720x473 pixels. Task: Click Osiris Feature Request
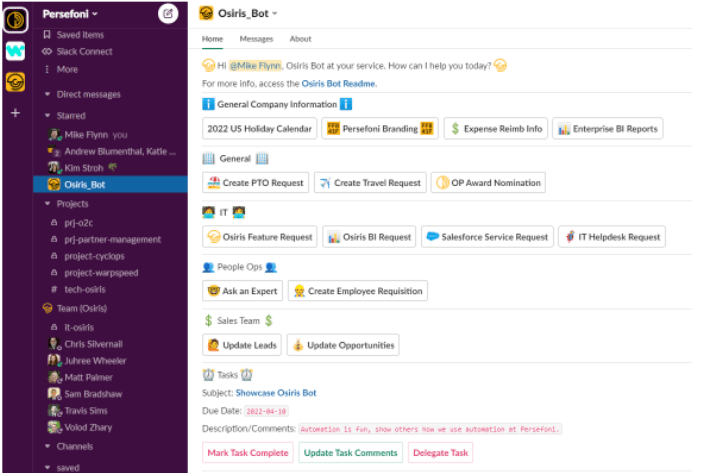259,237
